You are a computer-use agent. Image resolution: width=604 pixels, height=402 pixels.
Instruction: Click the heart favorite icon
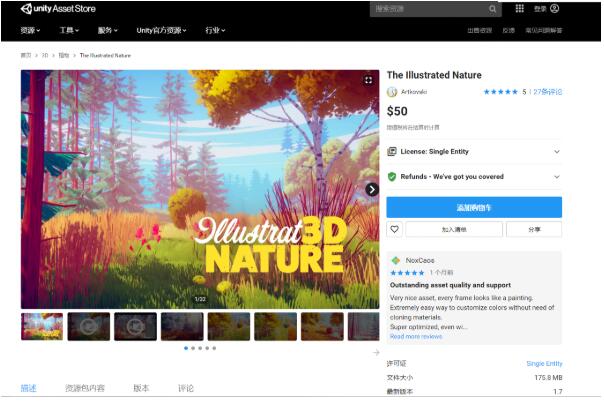(x=394, y=229)
